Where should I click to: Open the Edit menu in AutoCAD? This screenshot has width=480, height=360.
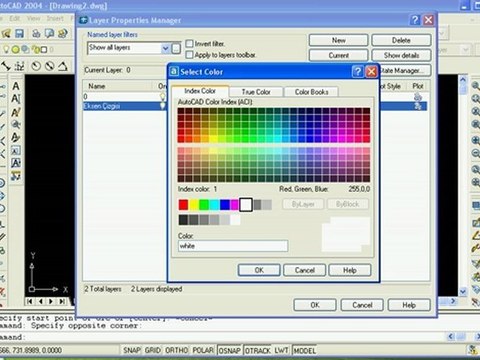15,18
